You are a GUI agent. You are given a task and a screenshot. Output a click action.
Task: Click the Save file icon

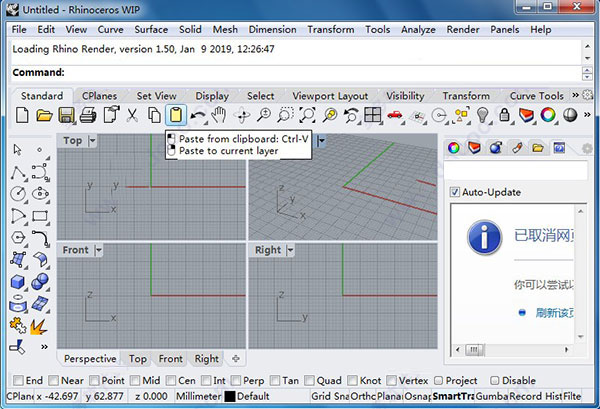[x=66, y=115]
